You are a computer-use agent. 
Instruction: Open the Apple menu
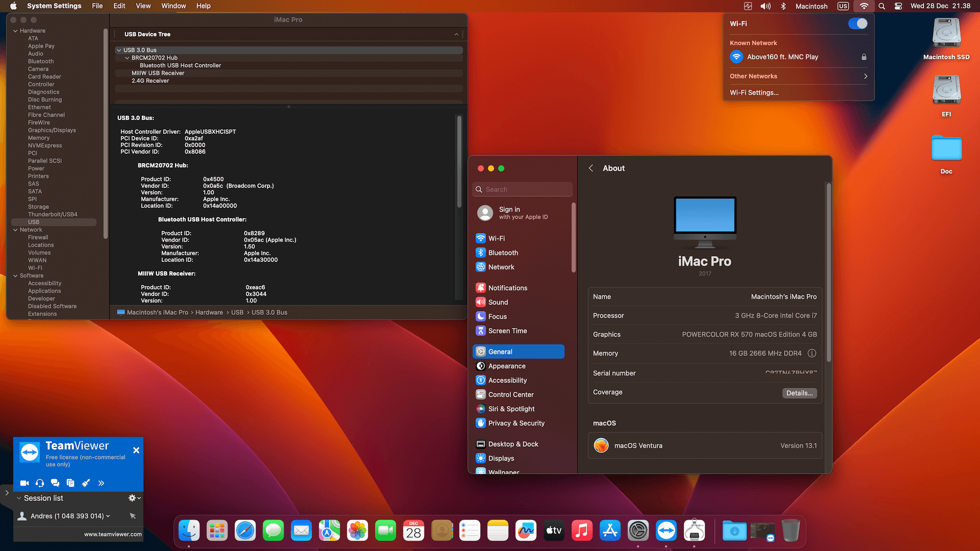14,6
